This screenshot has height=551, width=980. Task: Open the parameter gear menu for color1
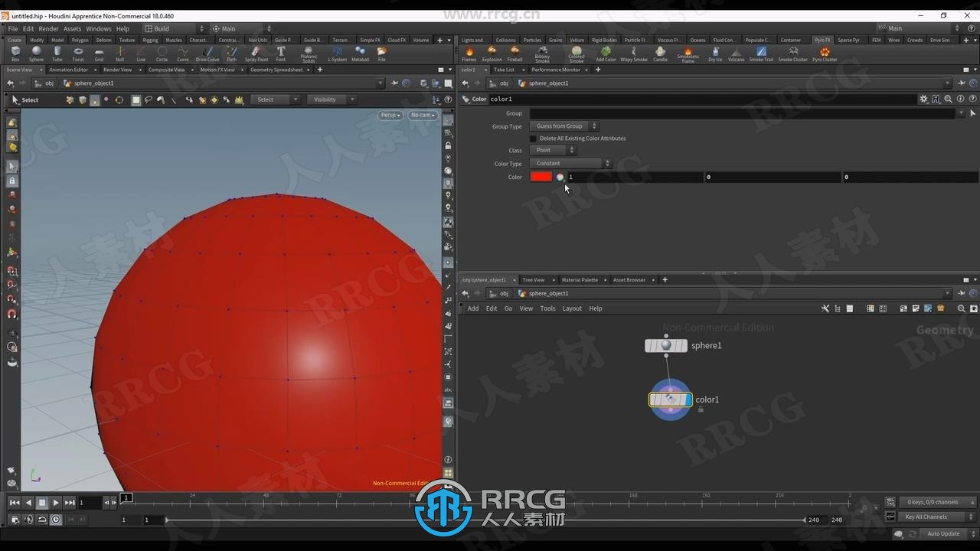coord(924,99)
